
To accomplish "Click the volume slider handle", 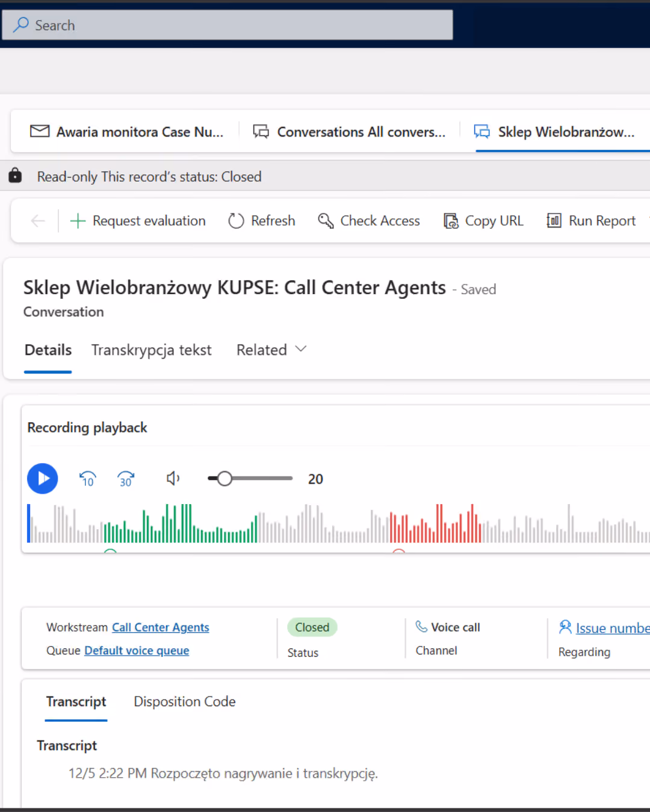I will click(224, 479).
